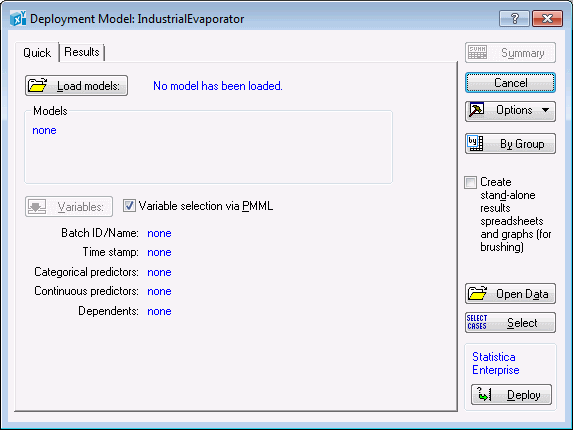Click the Open Data folder icon
The image size is (573, 430).
477,293
